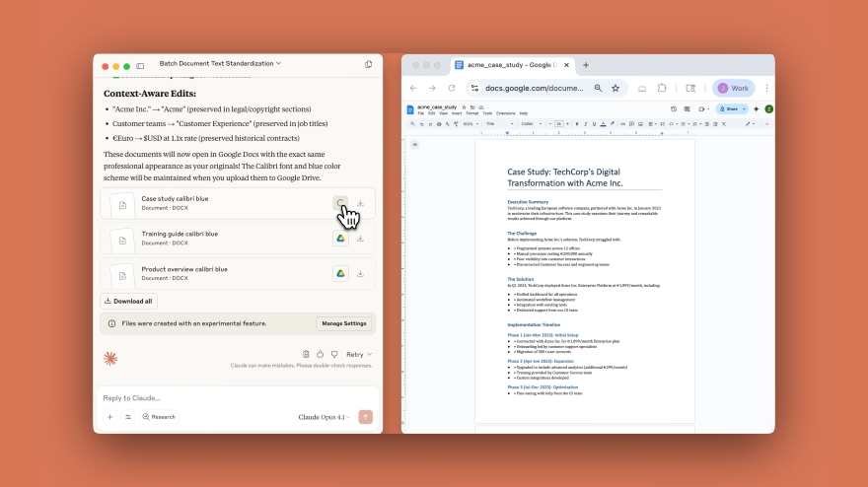Viewport: 868px width, 487px height.
Task: Open Training guide in Google Drive
Action: click(x=340, y=239)
